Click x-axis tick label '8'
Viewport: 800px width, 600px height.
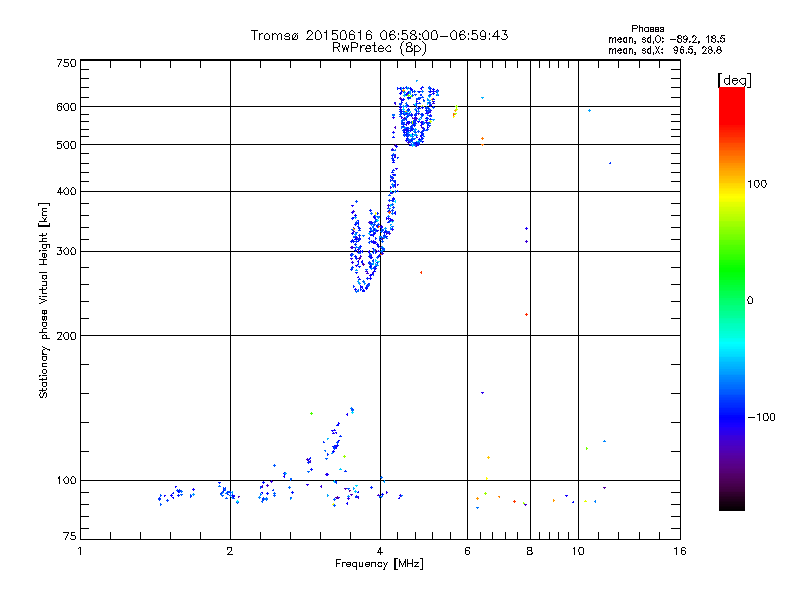click(x=530, y=551)
